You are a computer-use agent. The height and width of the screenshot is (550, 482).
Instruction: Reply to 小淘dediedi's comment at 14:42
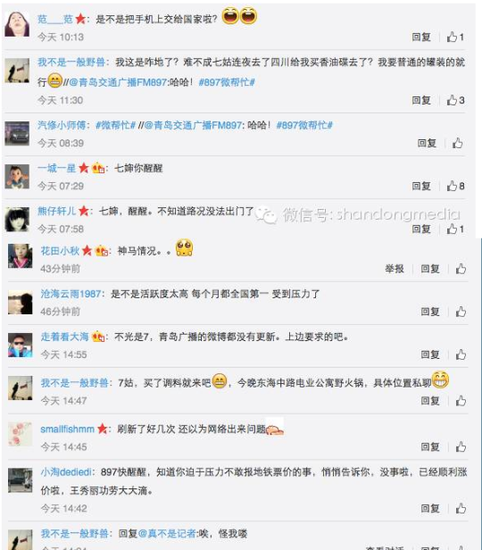(x=430, y=508)
